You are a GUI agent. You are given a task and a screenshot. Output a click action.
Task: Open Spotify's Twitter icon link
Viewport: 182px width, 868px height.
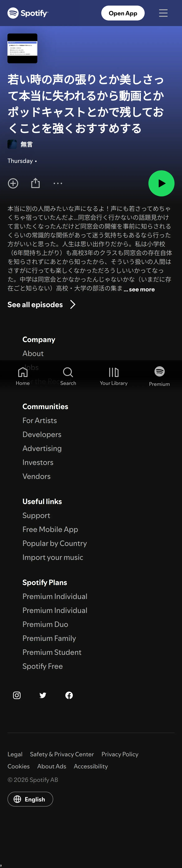(x=43, y=695)
